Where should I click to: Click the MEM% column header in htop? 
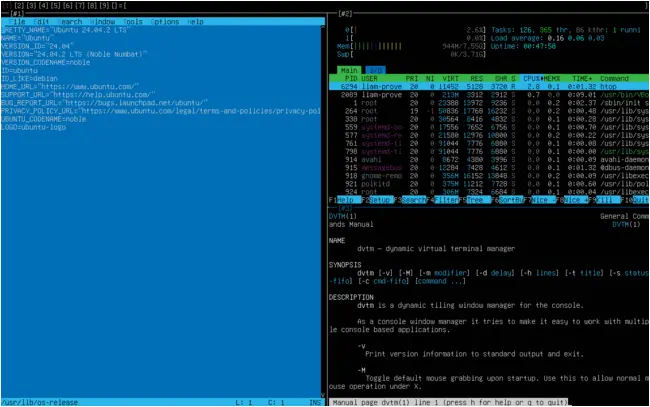coord(551,78)
